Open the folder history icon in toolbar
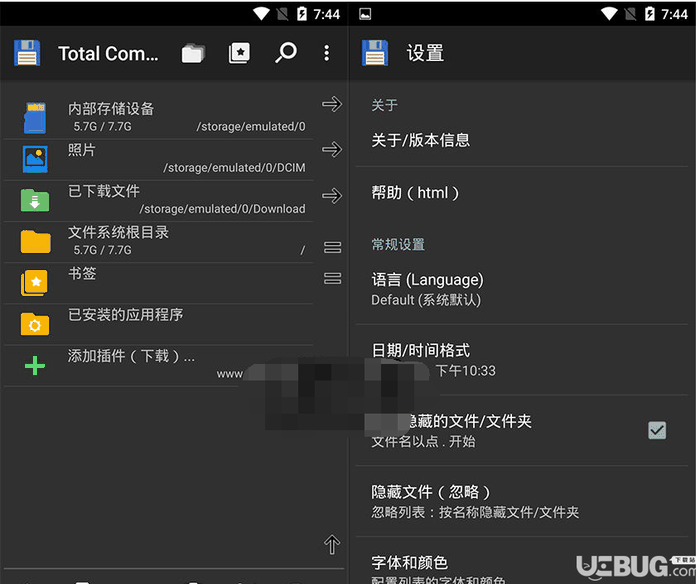 pos(193,53)
